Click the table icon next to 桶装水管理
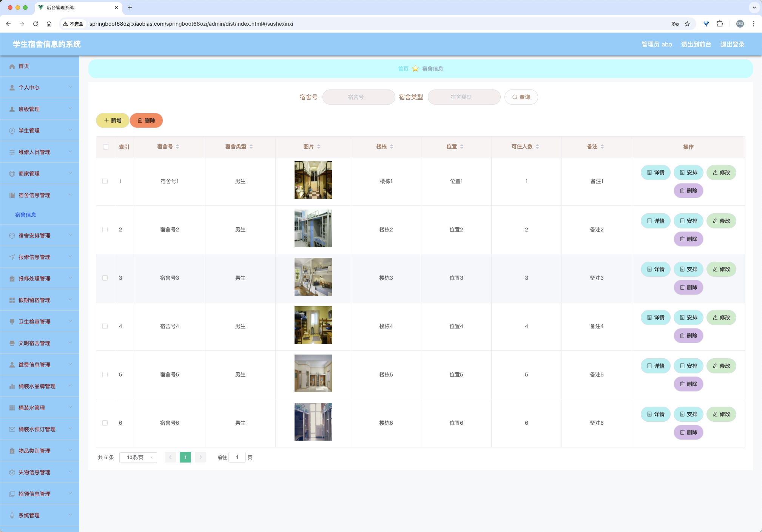Viewport: 762px width, 532px height. click(12, 408)
